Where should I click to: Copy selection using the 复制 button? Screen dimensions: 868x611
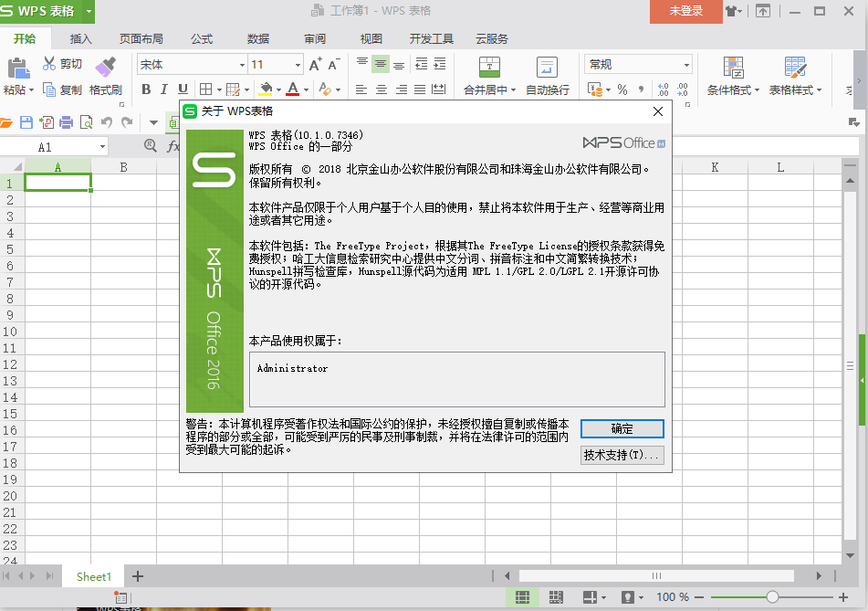pyautogui.click(x=62, y=90)
